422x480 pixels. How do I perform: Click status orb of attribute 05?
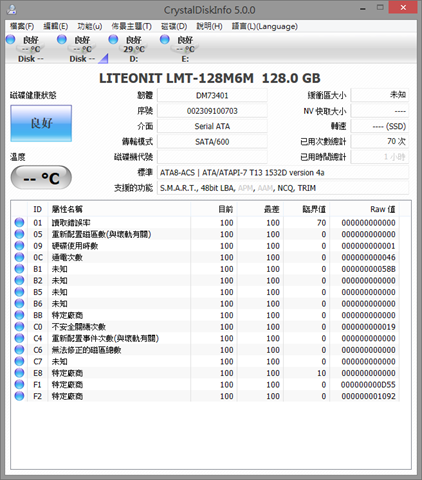[x=19, y=234]
